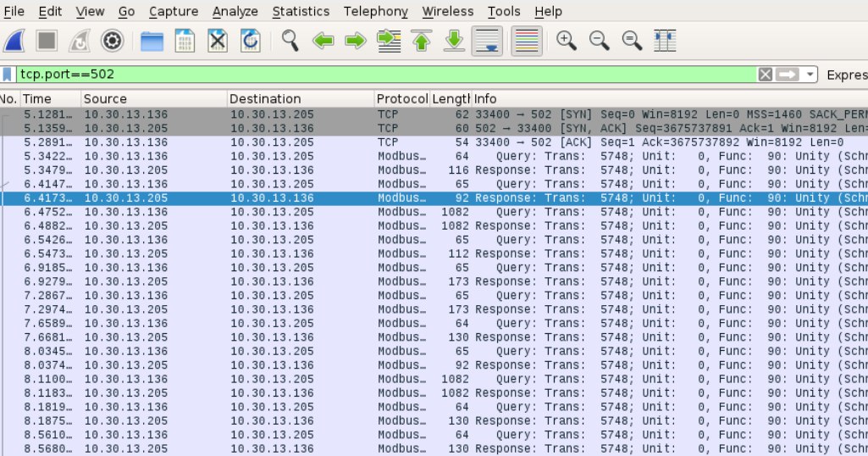Find a packet magnifier icon

coord(290,41)
